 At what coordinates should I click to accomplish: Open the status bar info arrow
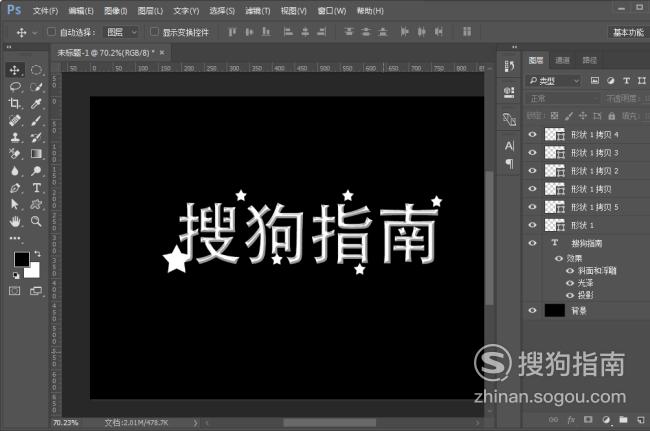[x=195, y=423]
